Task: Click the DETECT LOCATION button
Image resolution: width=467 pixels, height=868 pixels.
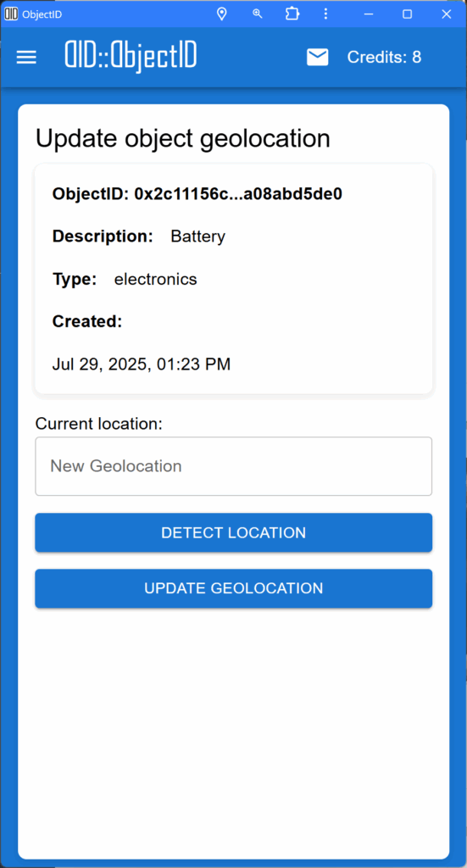Action: [234, 532]
